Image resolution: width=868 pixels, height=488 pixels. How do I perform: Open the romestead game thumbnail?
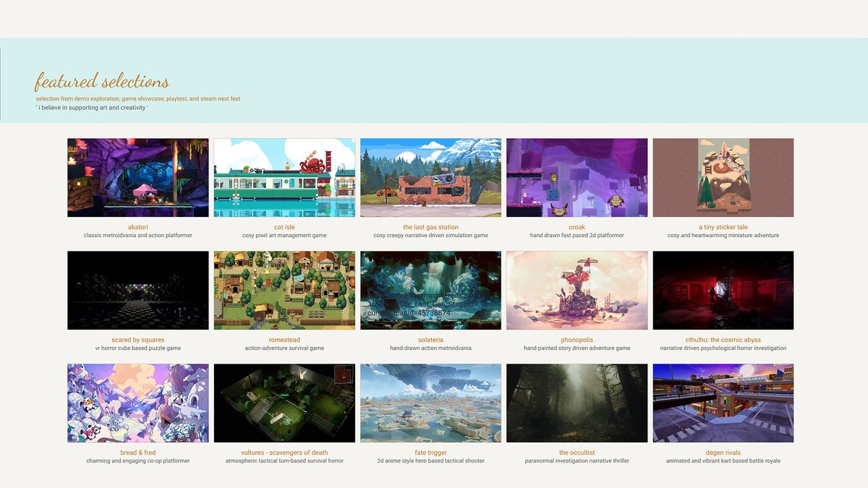284,291
